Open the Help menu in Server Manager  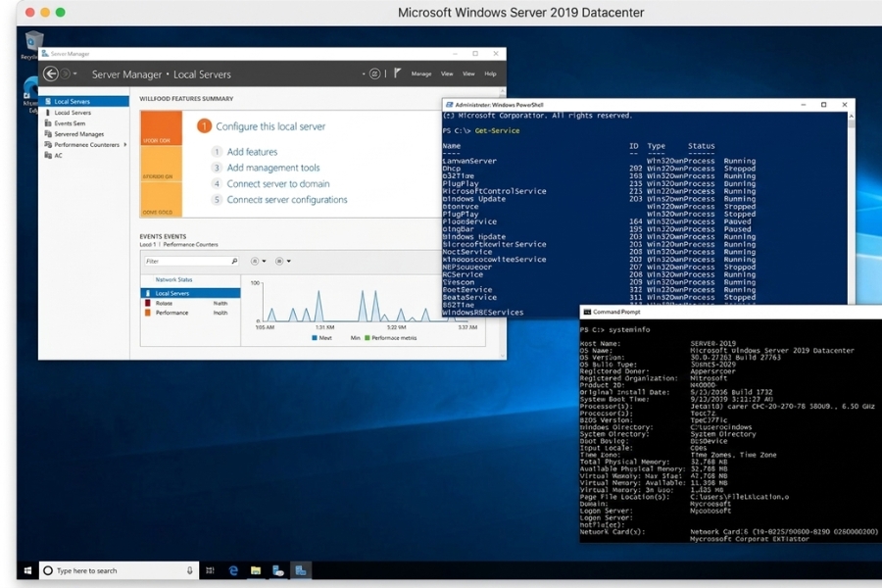click(x=490, y=73)
